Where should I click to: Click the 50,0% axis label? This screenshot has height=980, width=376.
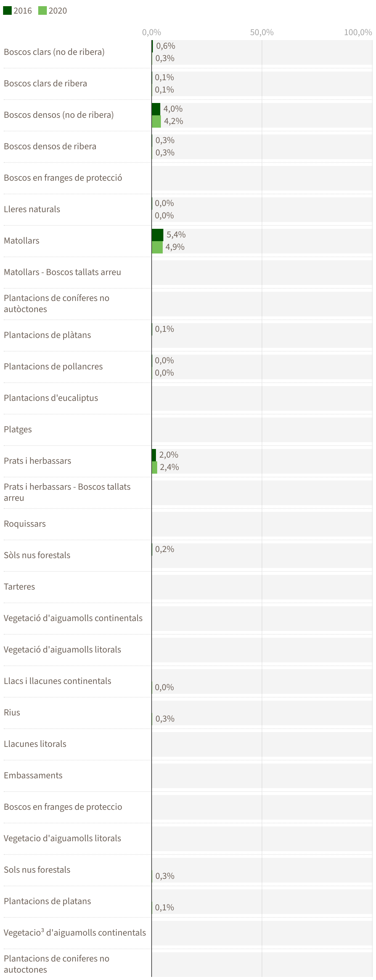(262, 32)
